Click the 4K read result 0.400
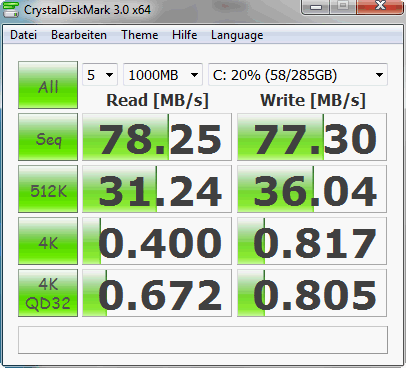This screenshot has height=368, width=406. 157,241
